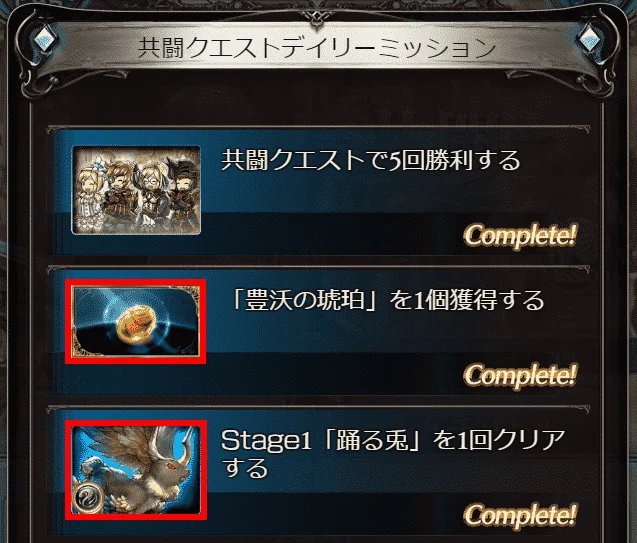The width and height of the screenshot is (637, 543).
Task: Click Complete! badge for 5 wins mission
Action: point(520,236)
